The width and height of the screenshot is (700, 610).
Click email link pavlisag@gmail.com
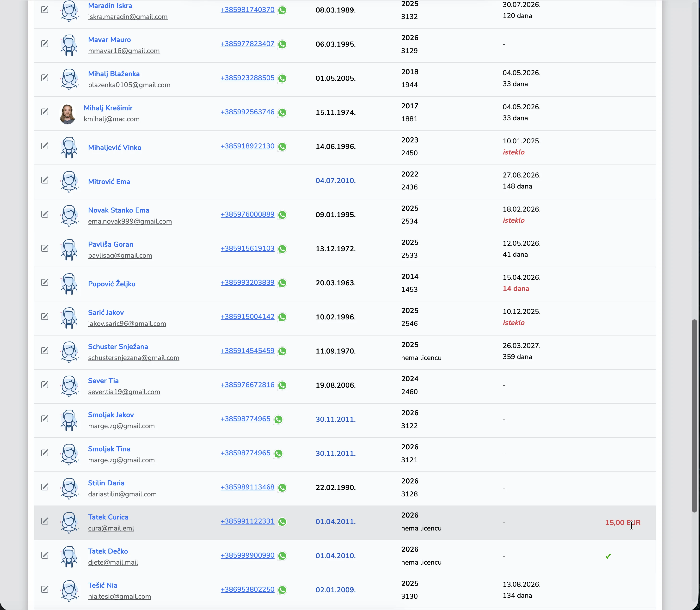pyautogui.click(x=120, y=255)
